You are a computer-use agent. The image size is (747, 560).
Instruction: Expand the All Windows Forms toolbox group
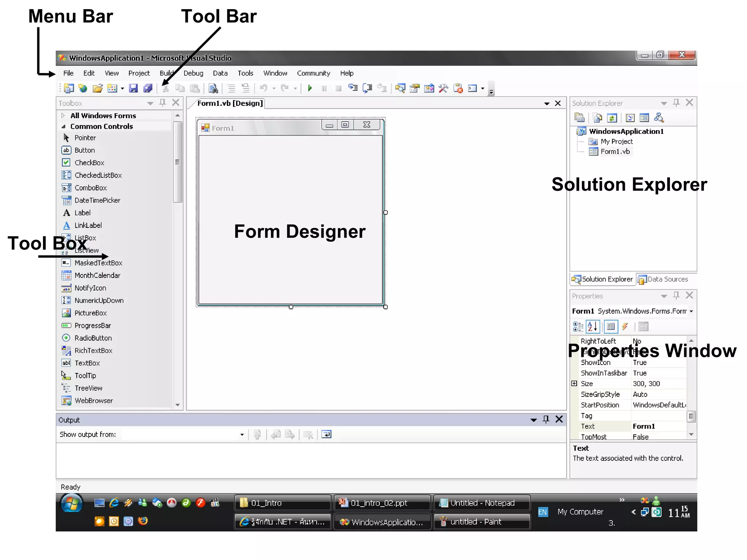[x=63, y=116]
